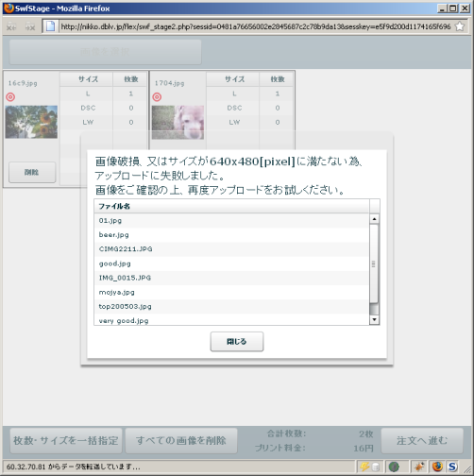
Task: Click the lightning bolt status bar icon
Action: tap(364, 467)
